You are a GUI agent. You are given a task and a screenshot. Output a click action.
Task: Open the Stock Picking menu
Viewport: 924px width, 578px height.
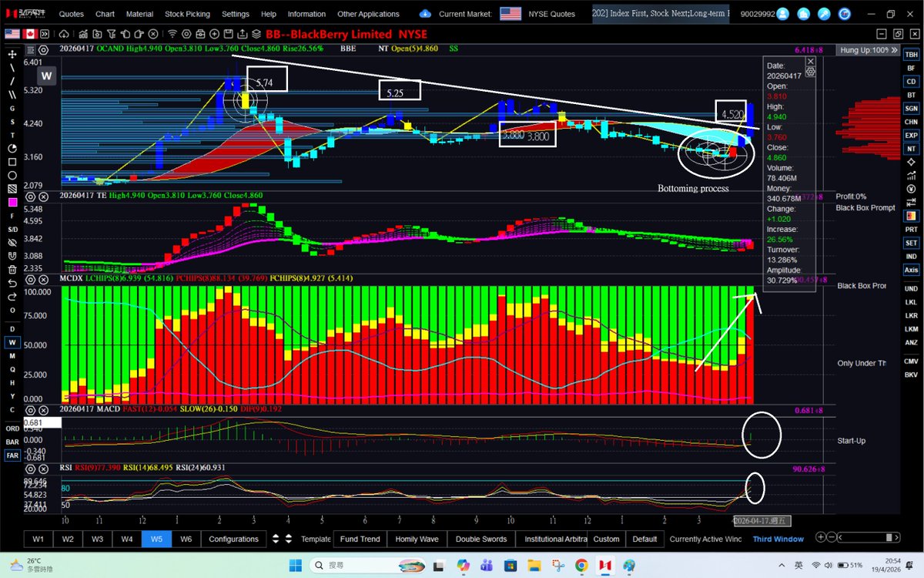click(x=186, y=14)
